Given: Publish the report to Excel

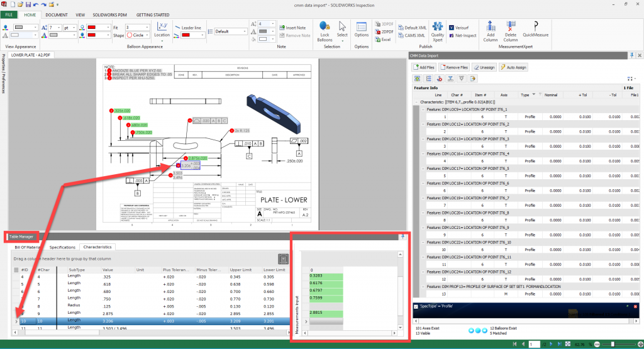Looking at the screenshot, I should 383,40.
